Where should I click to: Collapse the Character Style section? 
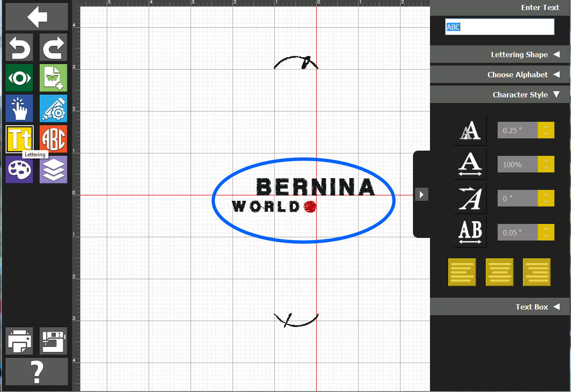click(500, 95)
